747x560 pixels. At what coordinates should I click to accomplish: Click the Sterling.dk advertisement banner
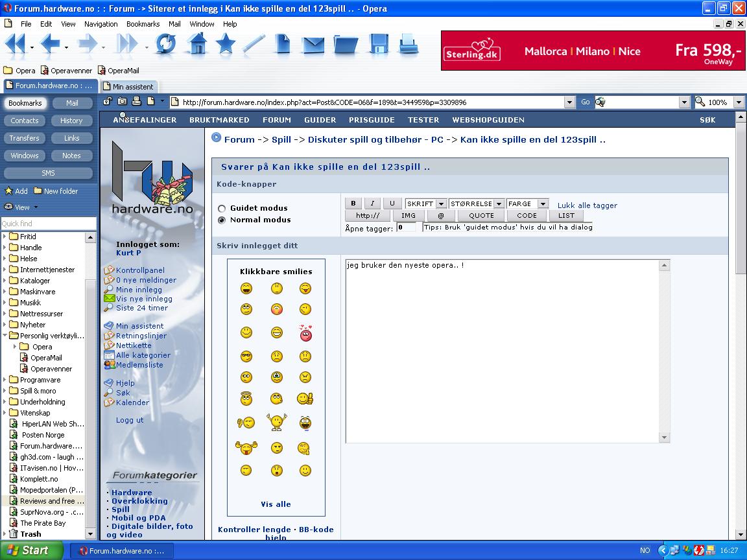[593, 51]
